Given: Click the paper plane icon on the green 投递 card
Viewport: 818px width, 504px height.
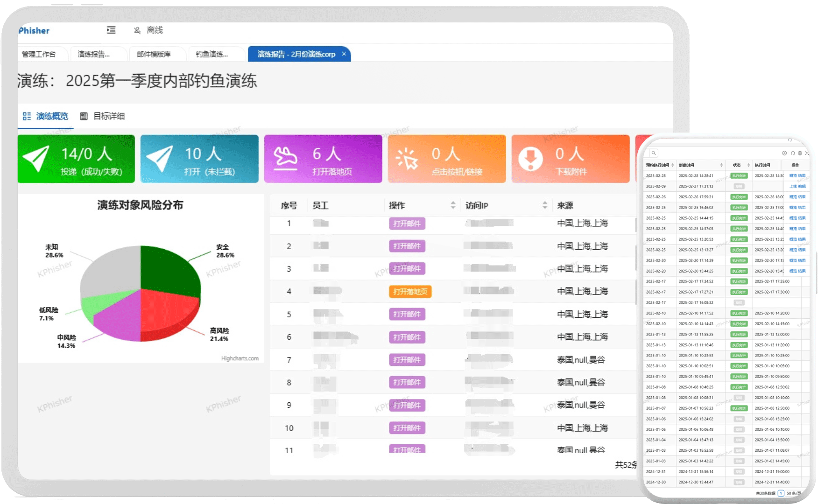Looking at the screenshot, I should [35, 159].
